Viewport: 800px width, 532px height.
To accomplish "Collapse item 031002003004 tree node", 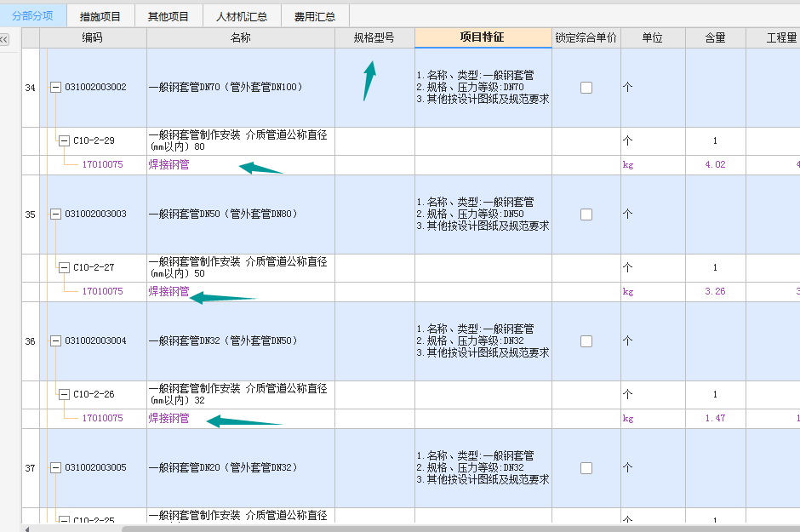I will (x=55, y=340).
